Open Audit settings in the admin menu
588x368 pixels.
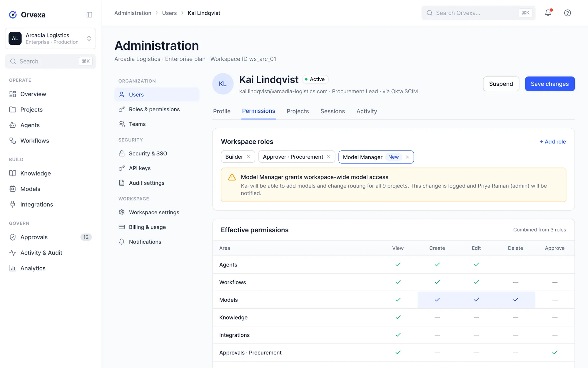coord(157,183)
